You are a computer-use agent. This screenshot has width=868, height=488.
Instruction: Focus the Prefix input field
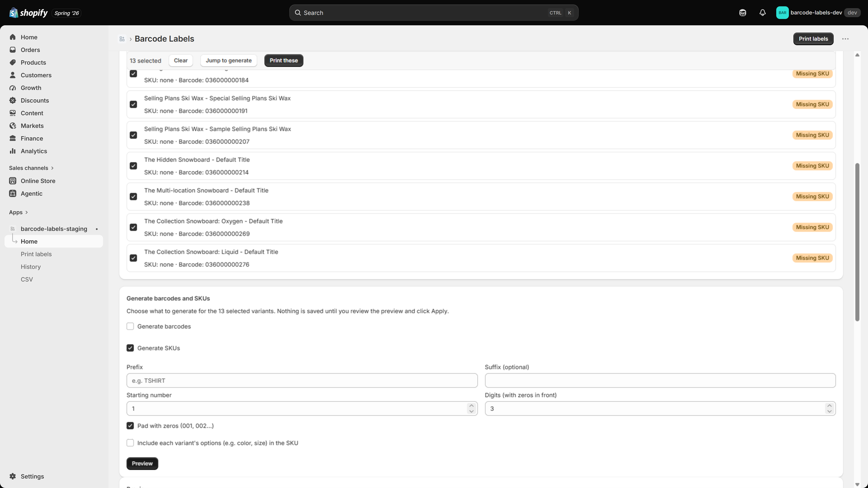[x=302, y=380]
